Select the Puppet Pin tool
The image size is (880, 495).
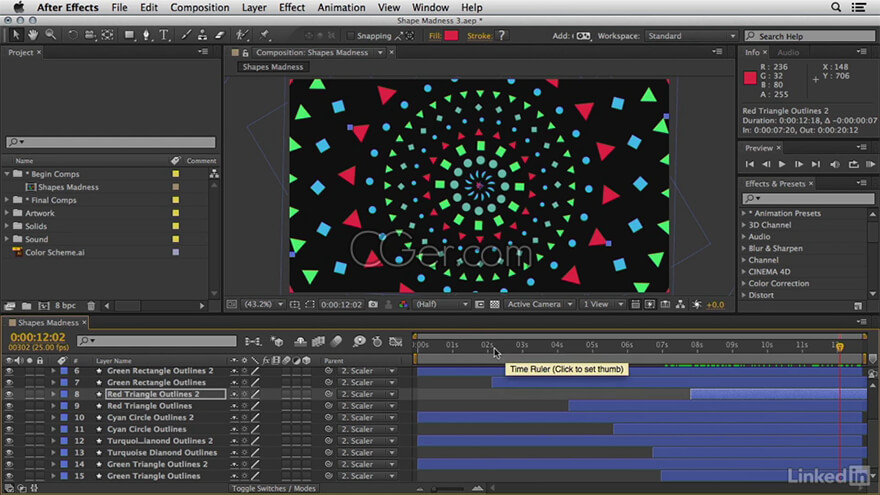click(x=264, y=35)
